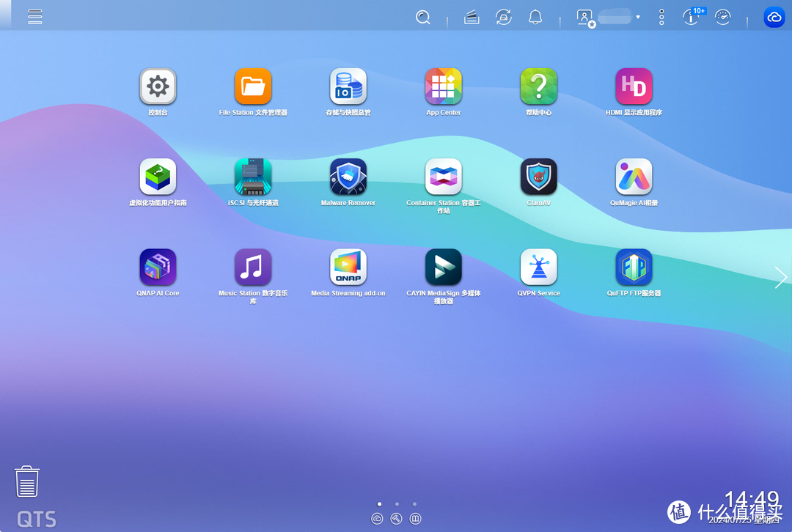Open the recycle bin trash icon
The width and height of the screenshot is (792, 532).
tap(27, 481)
